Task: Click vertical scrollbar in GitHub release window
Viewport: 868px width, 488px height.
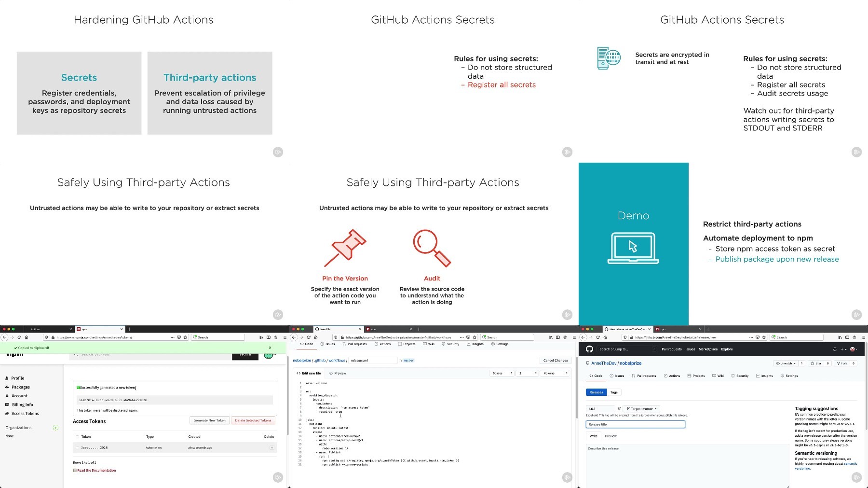Action: click(x=866, y=386)
